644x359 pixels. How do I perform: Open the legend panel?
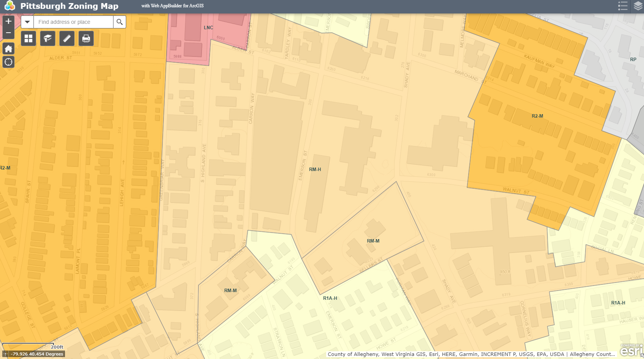click(623, 6)
